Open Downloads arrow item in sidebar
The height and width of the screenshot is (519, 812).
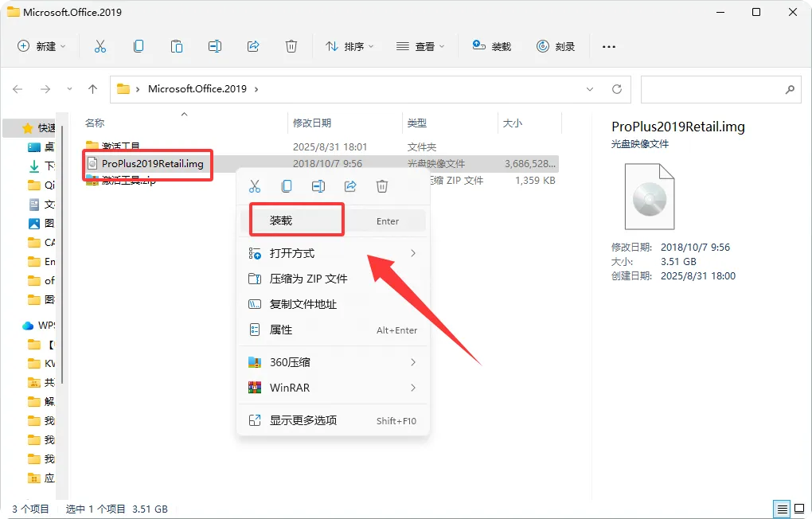pos(41,166)
